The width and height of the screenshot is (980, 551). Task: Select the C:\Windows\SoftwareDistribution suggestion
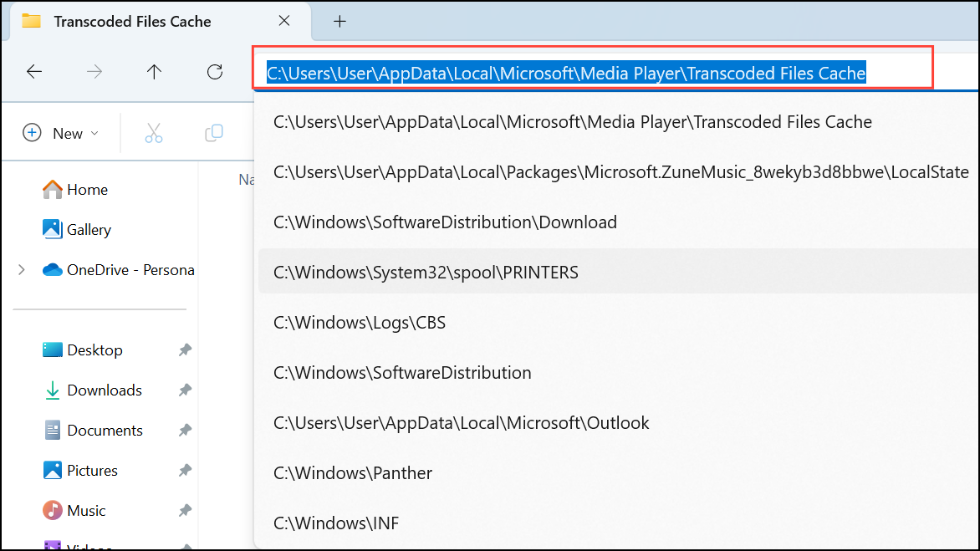[618, 372]
